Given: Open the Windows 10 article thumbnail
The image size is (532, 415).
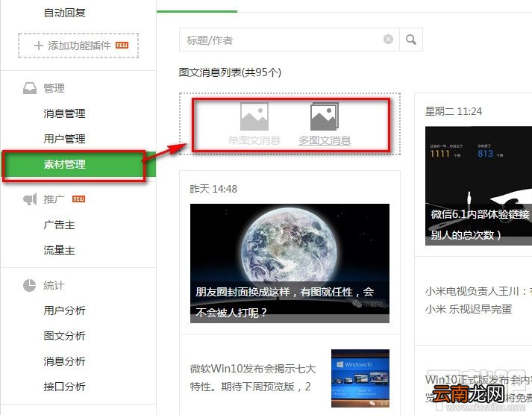Looking at the screenshot, I should click(x=360, y=378).
